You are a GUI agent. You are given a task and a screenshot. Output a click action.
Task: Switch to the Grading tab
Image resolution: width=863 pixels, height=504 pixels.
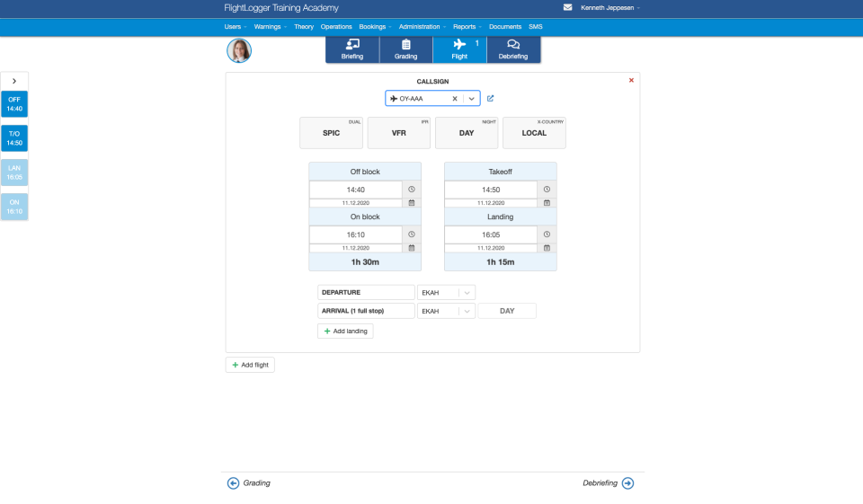coord(406,49)
